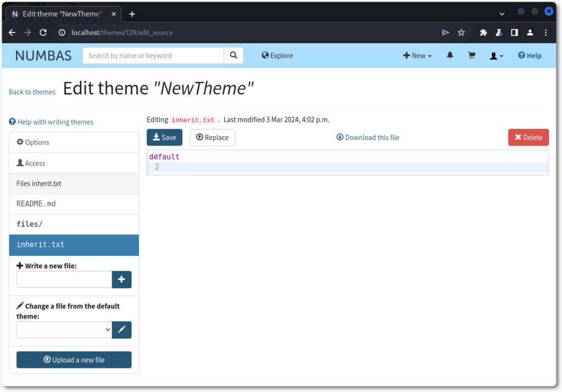The width and height of the screenshot is (562, 392).
Task: Reload the page in browser
Action: tap(43, 32)
